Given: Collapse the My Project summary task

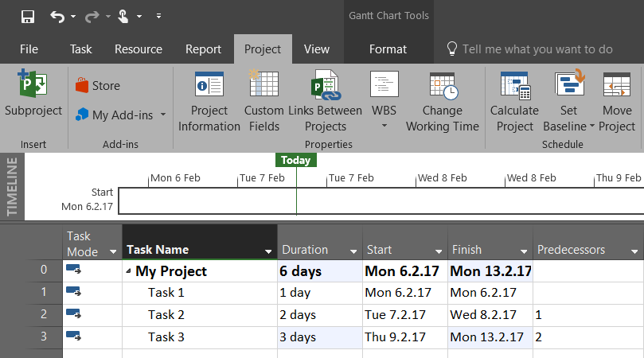Looking at the screenshot, I should [x=129, y=272].
